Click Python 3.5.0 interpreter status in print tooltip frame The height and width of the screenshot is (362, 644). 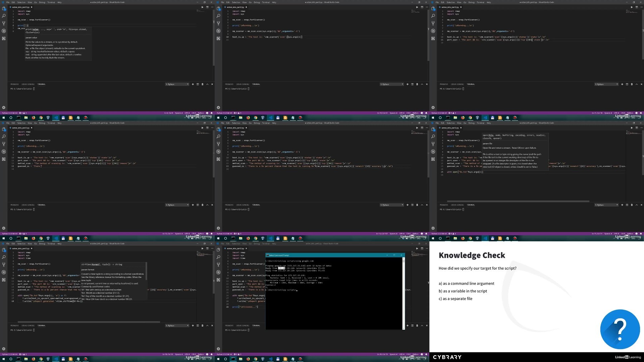click(x=9, y=113)
